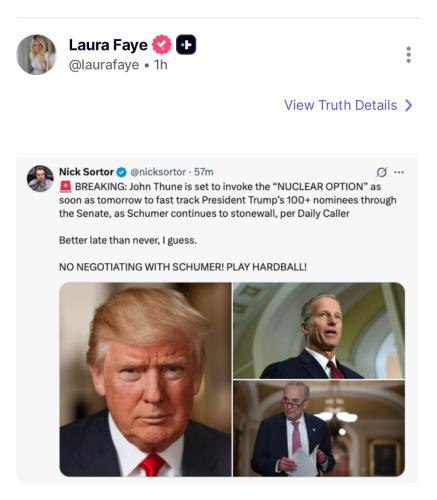This screenshot has height=500, width=437.
Task: Click the BREAKING tweet text body
Action: pos(228,200)
